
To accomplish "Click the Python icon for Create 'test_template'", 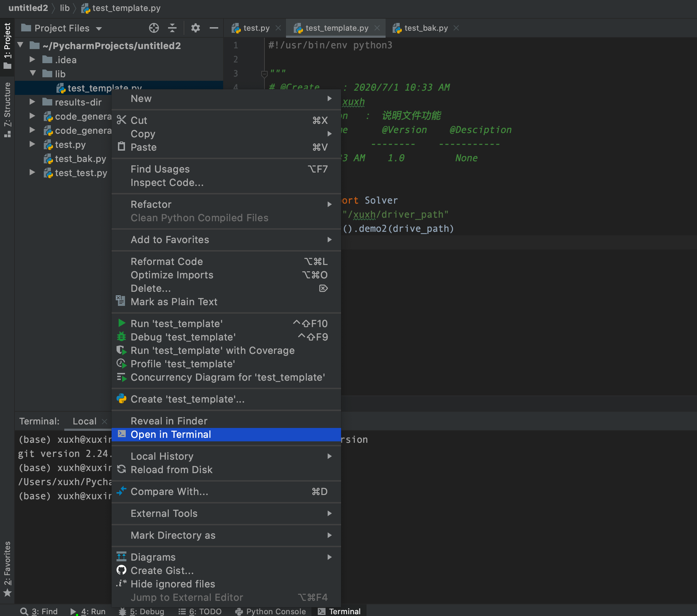I will pyautogui.click(x=121, y=399).
